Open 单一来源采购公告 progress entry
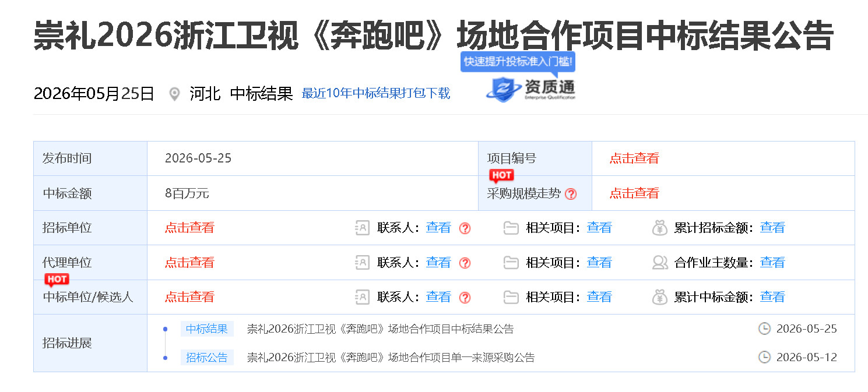The image size is (868, 392). pos(391,358)
